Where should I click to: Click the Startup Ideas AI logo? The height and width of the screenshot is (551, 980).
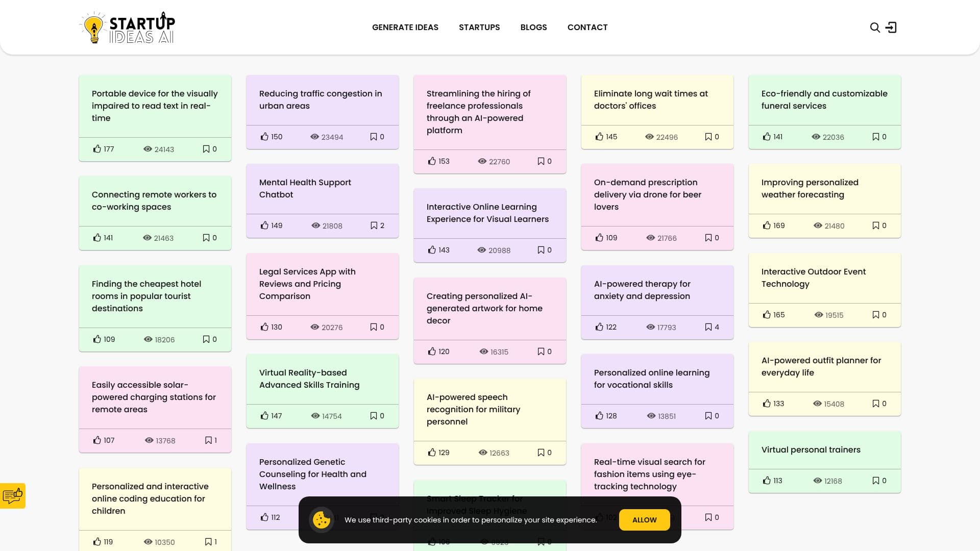click(128, 28)
